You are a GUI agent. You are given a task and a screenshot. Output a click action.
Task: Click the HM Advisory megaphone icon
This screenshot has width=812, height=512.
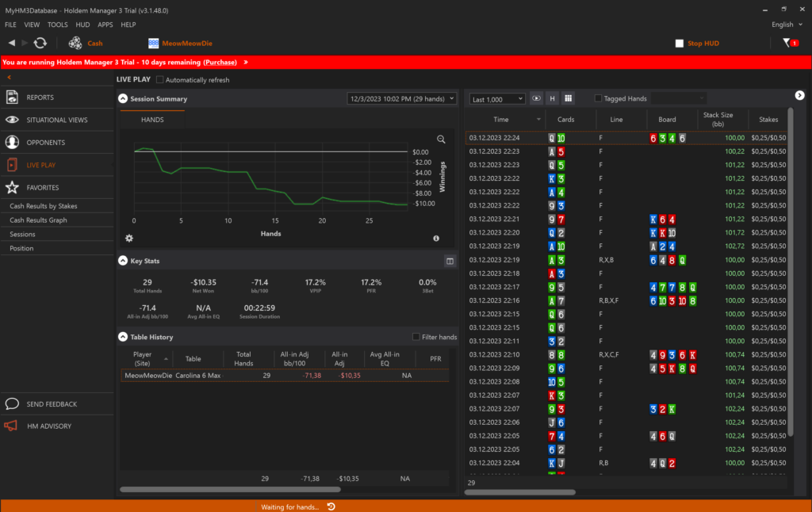[11, 426]
